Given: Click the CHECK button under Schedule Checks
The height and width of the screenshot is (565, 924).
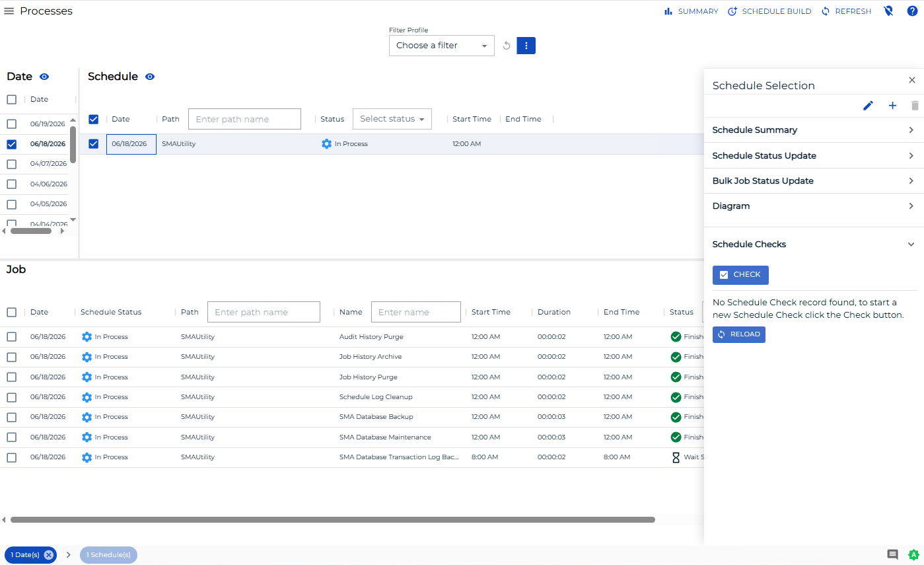Looking at the screenshot, I should (740, 275).
